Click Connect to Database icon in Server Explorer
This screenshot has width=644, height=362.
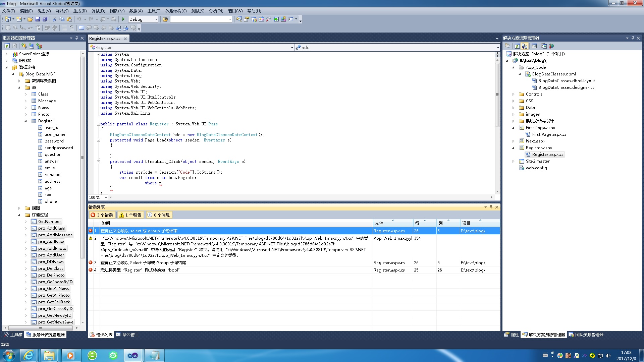pos(24,46)
